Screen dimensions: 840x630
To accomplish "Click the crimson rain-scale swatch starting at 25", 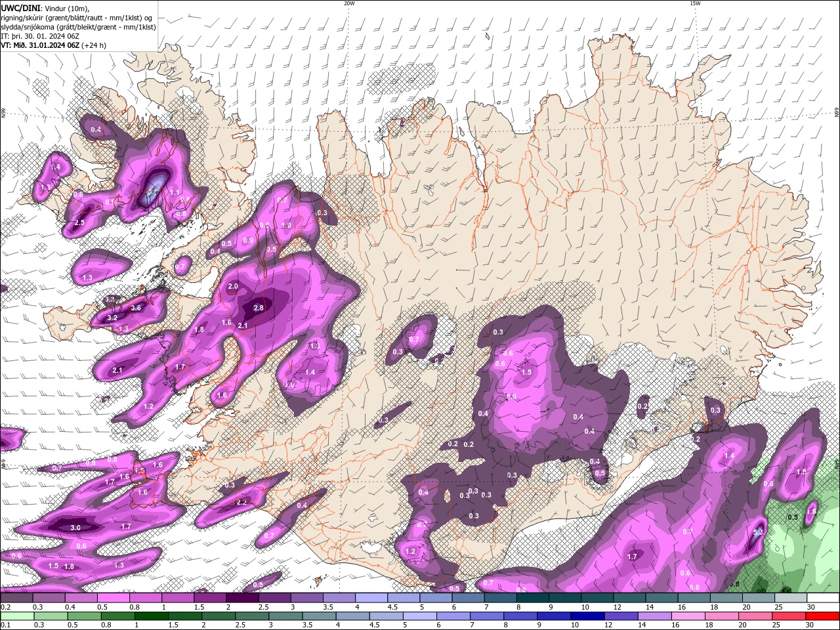I will pyautogui.click(x=790, y=616).
